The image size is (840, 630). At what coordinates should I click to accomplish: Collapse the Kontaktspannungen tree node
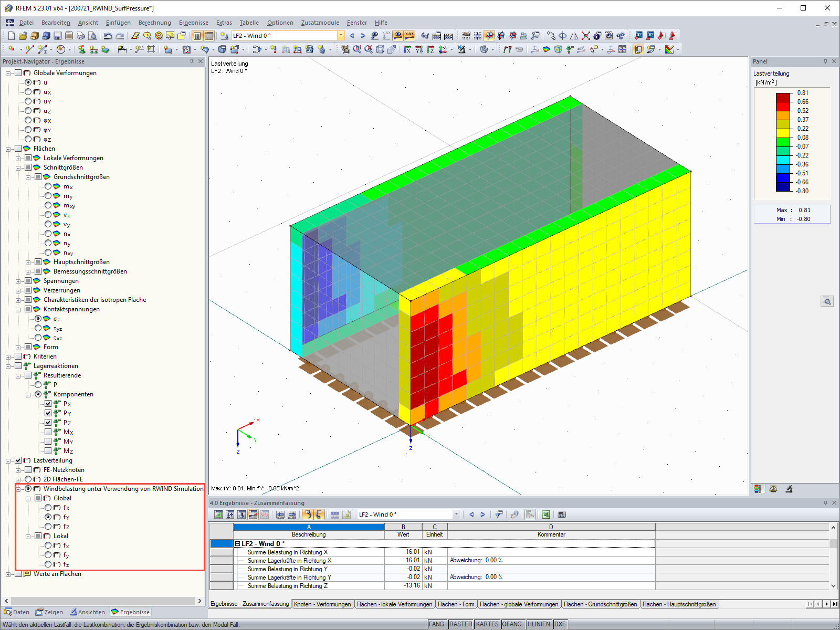pyautogui.click(x=18, y=309)
